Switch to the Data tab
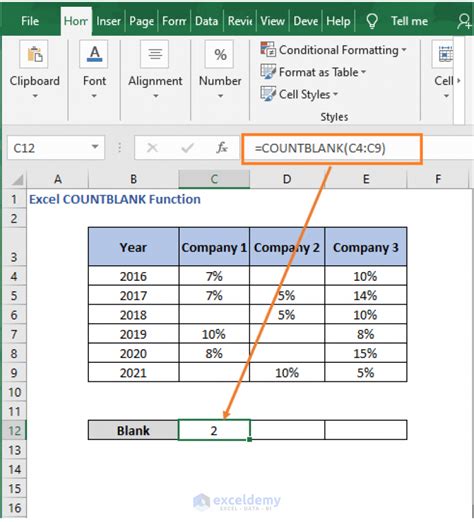Viewport: 474px width, 522px height. 206,21
